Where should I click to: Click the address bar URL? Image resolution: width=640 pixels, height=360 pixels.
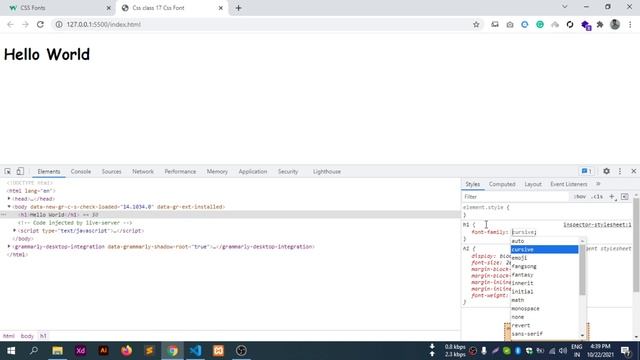[104, 24]
